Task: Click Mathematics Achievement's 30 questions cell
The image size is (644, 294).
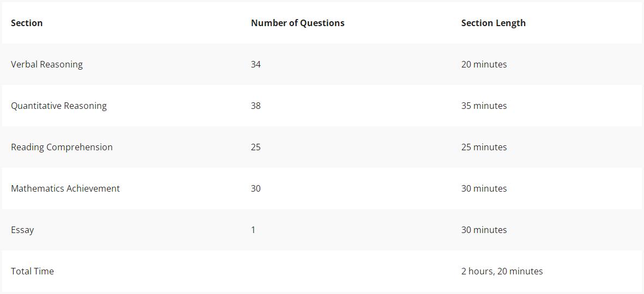Action: pyautogui.click(x=256, y=188)
